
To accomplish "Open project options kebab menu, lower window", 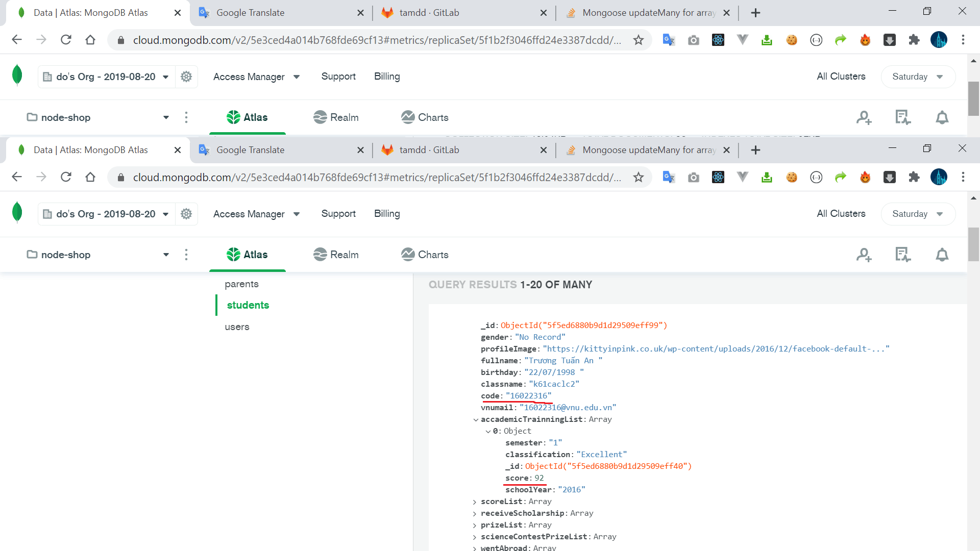I will tap(186, 254).
